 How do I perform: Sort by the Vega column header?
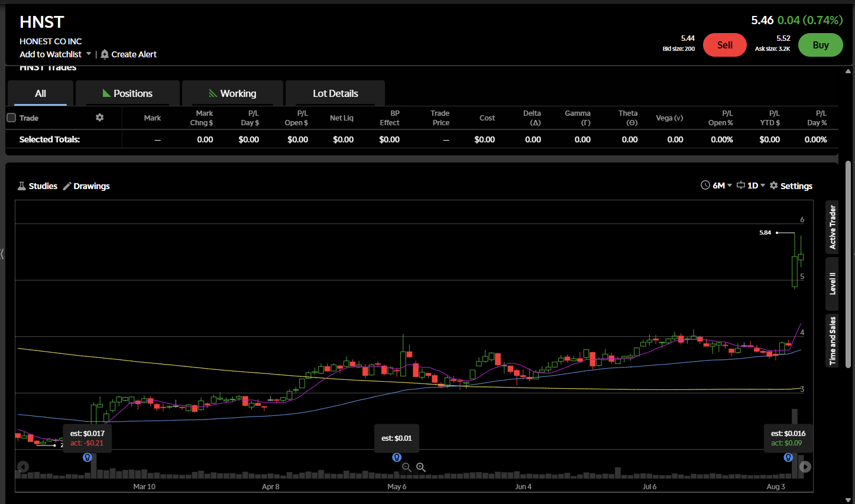pos(670,118)
